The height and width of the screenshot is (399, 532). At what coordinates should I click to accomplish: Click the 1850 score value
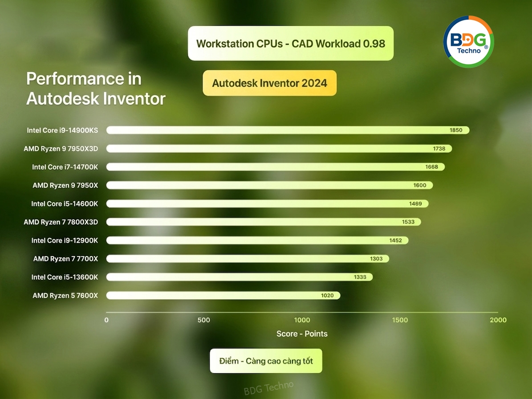pos(456,130)
